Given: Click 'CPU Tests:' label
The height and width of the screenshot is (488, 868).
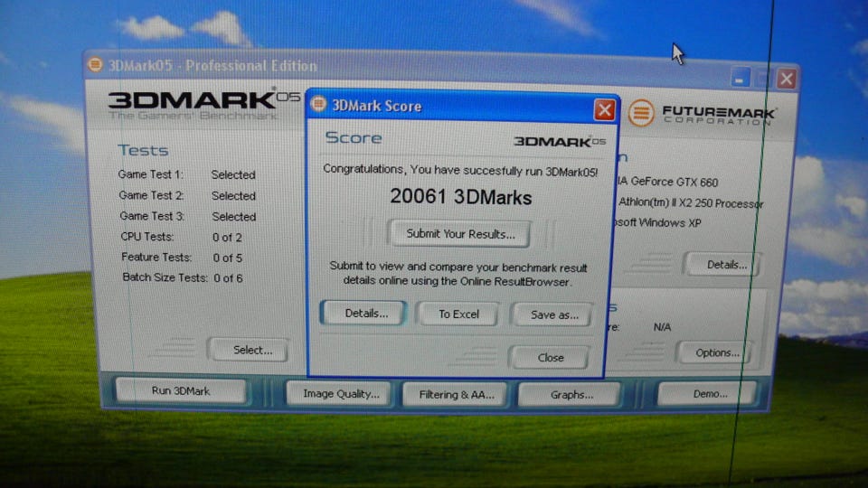Looking at the screenshot, I should tap(147, 236).
